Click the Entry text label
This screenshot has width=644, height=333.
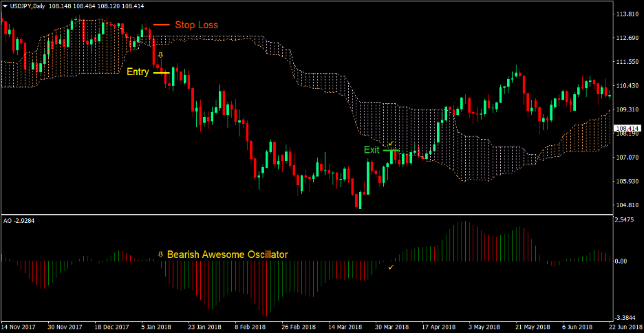click(x=138, y=72)
